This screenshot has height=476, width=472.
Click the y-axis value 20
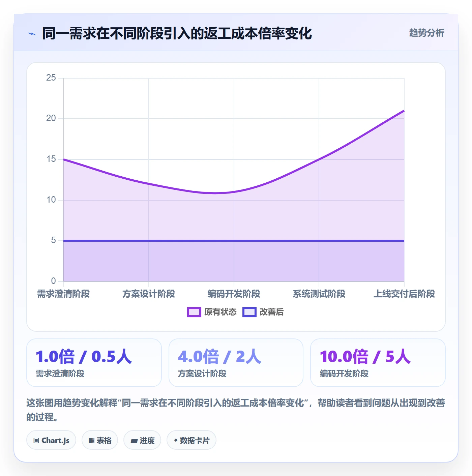tap(51, 118)
